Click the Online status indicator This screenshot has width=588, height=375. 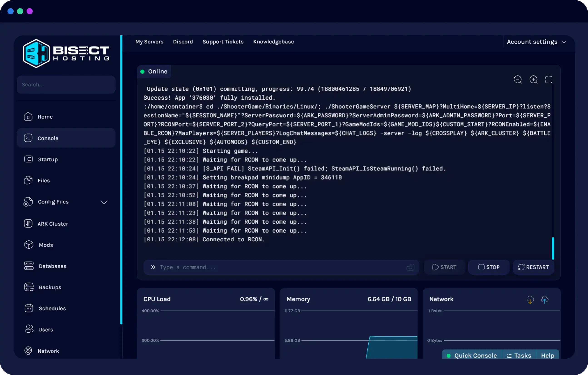point(154,71)
